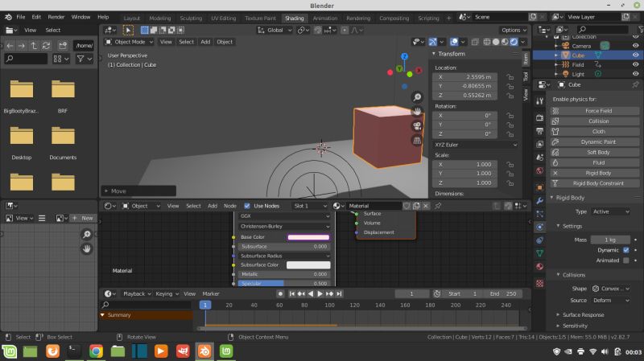Lock the Z scale value
The image size is (644, 361).
click(x=510, y=183)
